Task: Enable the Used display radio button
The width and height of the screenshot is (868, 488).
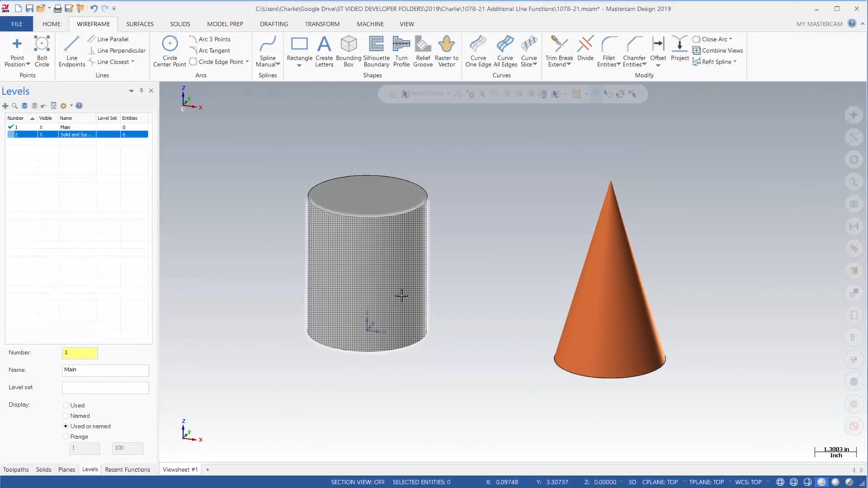Action: coord(66,405)
